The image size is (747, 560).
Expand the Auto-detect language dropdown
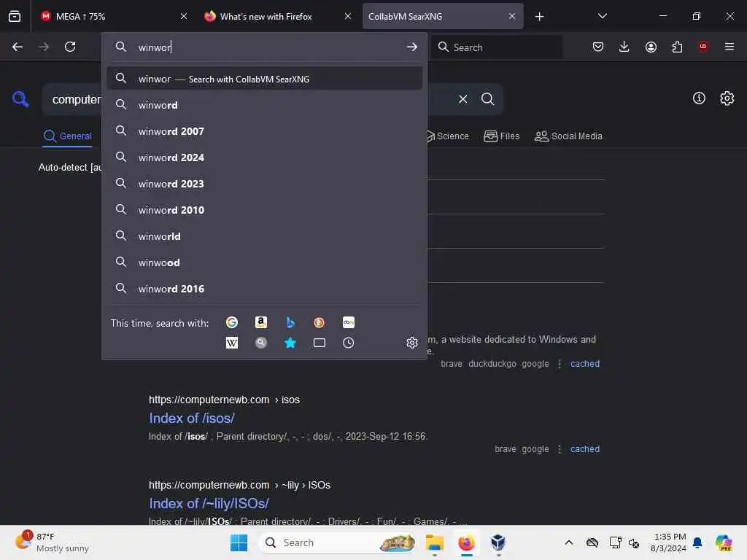click(70, 167)
